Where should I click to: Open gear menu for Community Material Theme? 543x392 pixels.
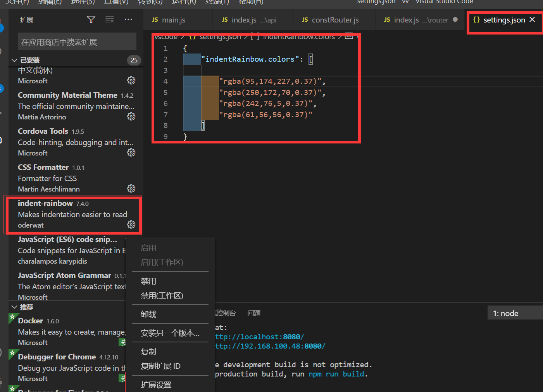pos(131,116)
